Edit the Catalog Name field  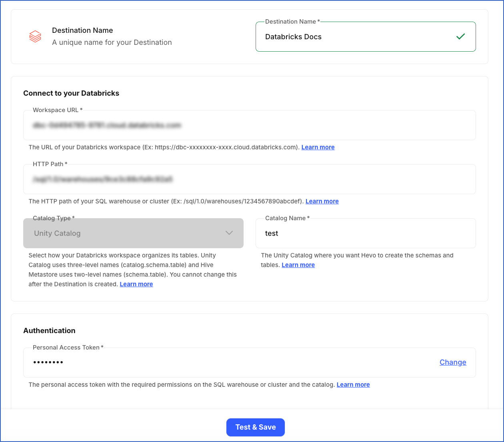pos(366,233)
